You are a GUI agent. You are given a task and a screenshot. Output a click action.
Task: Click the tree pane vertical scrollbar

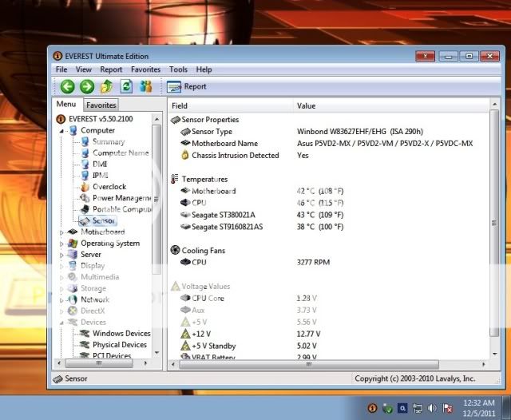[x=156, y=200]
